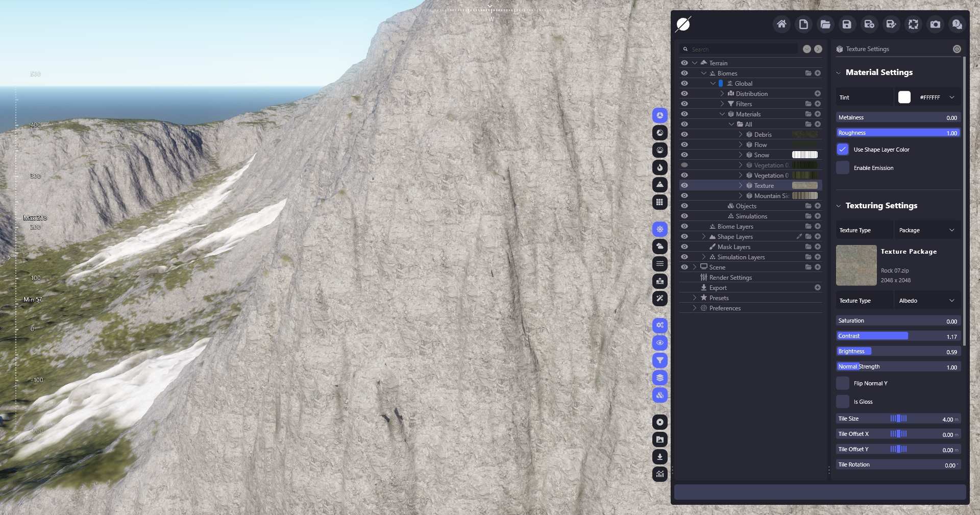Image resolution: width=980 pixels, height=515 pixels.
Task: Click the home icon in top toolbar
Action: (x=781, y=24)
